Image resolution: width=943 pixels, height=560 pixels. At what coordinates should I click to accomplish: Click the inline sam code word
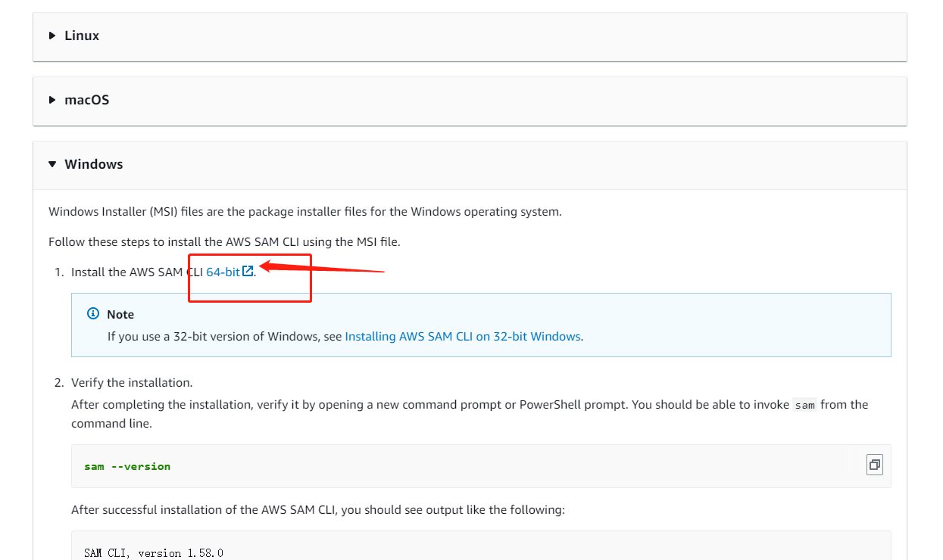tap(805, 405)
